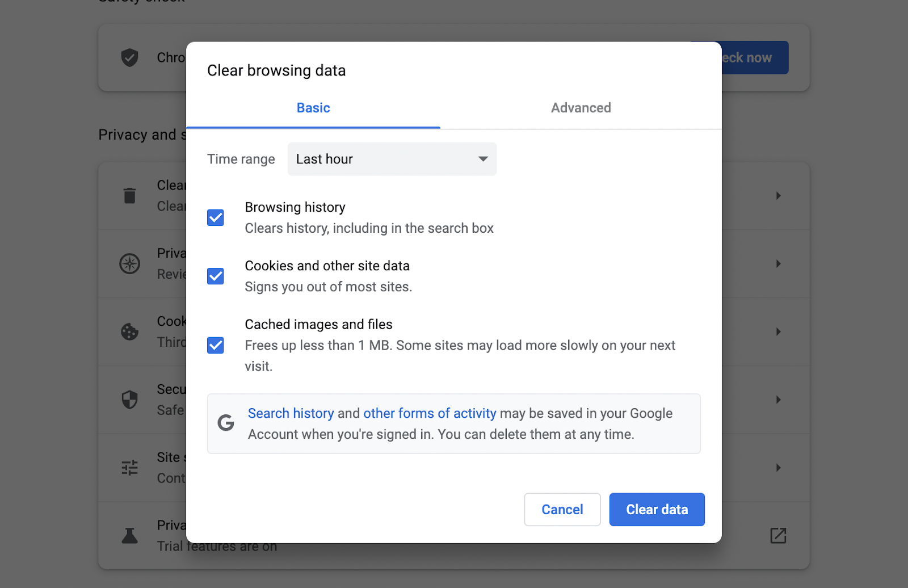This screenshot has width=908, height=588.
Task: Disable Cookies and other site data
Action: click(x=215, y=276)
